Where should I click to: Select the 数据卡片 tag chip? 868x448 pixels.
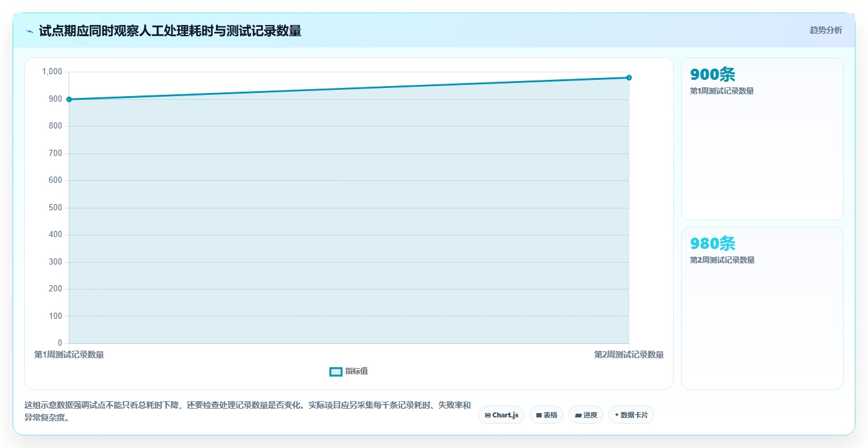631,415
